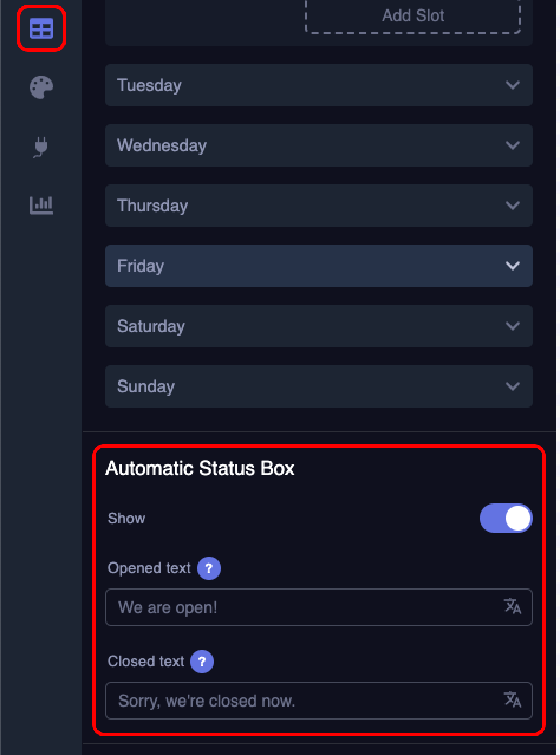Open the layout grid sidebar icon

point(41,28)
